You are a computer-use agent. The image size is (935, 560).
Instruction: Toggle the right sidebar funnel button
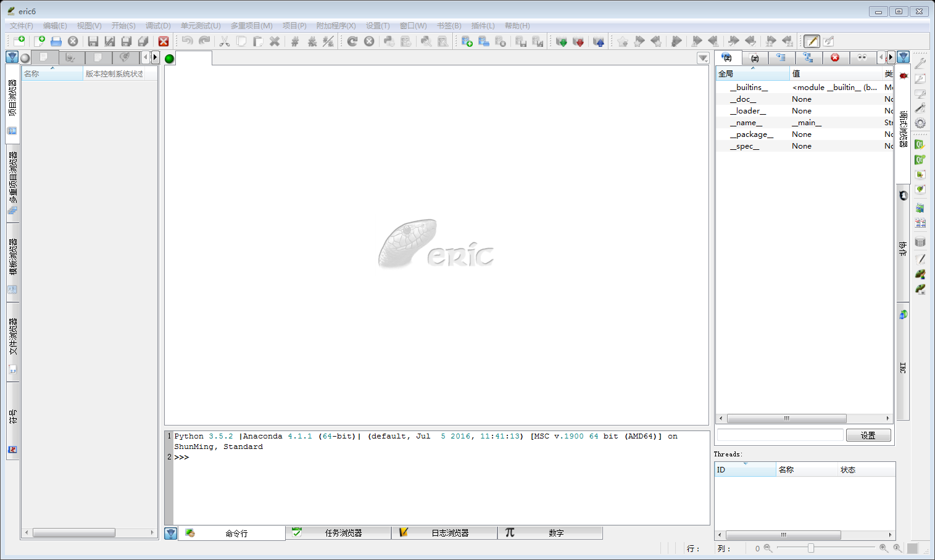pyautogui.click(x=904, y=57)
